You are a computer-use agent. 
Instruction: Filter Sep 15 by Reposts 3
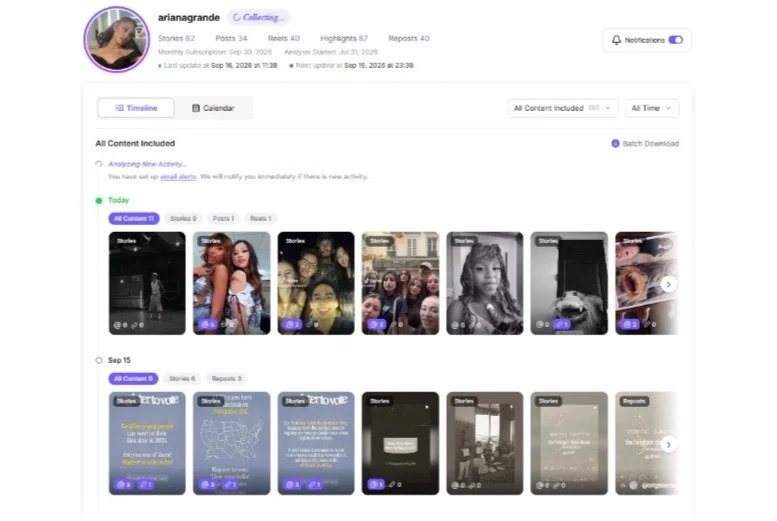(226, 379)
